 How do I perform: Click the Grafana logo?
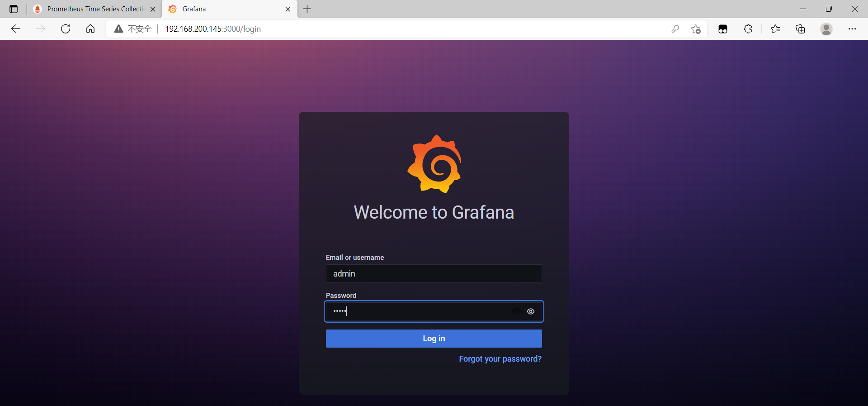tap(434, 164)
